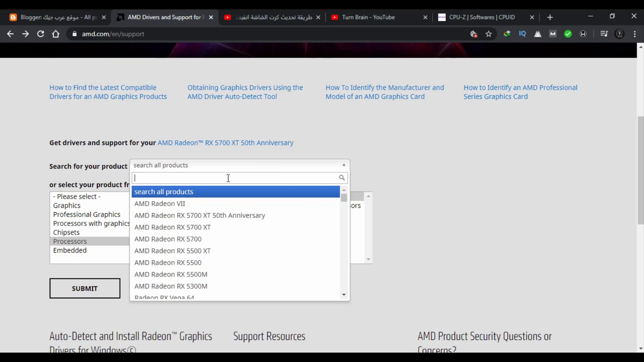The image size is (644, 362).
Task: Choose AMD Radeon RX 5500 option
Action: 235,262
